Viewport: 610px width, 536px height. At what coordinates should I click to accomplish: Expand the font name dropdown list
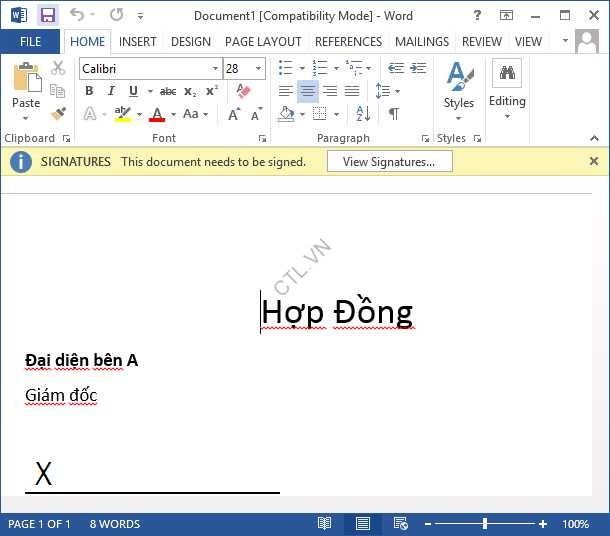tap(215, 69)
